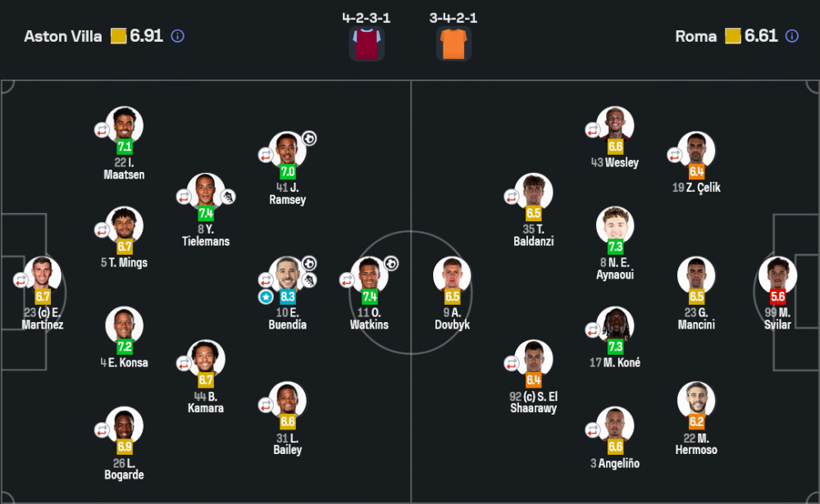Click the goal ball icon on J. Ramsey
820x504 pixels.
click(x=309, y=138)
